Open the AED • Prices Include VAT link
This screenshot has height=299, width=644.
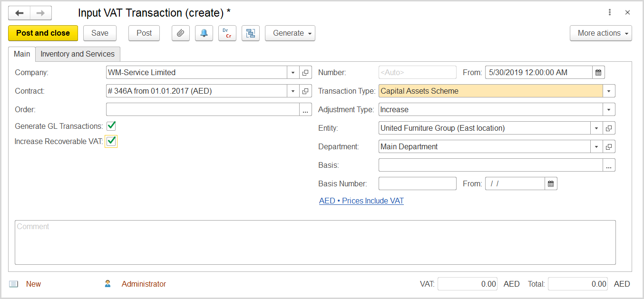[x=361, y=201]
